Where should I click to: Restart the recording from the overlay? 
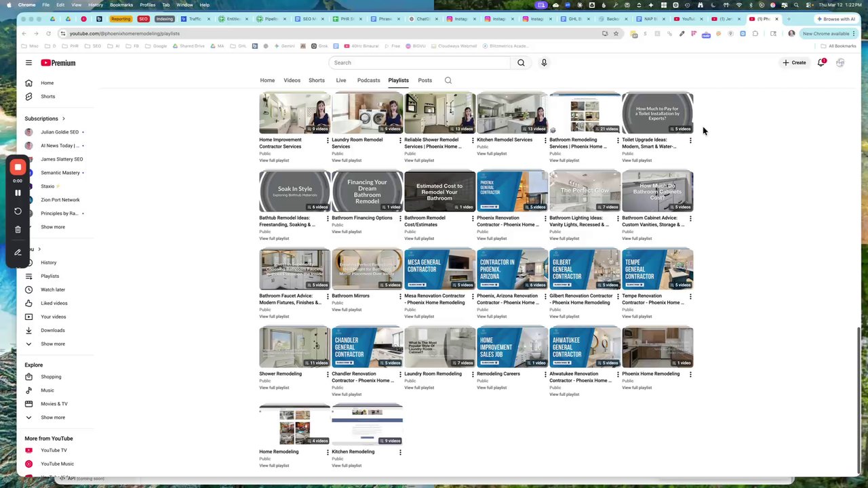(18, 211)
